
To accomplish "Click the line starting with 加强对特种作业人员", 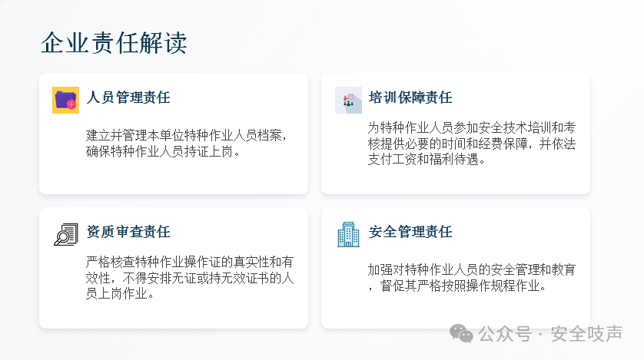I will (x=471, y=270).
